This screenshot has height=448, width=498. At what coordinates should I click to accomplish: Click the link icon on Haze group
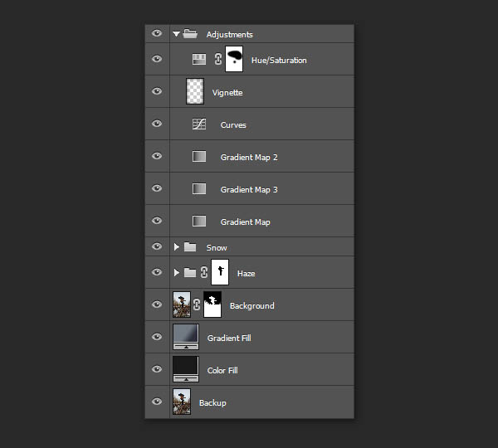(x=204, y=272)
